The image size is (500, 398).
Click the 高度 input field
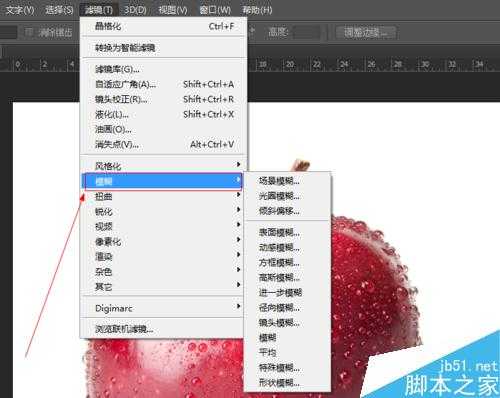(x=307, y=32)
